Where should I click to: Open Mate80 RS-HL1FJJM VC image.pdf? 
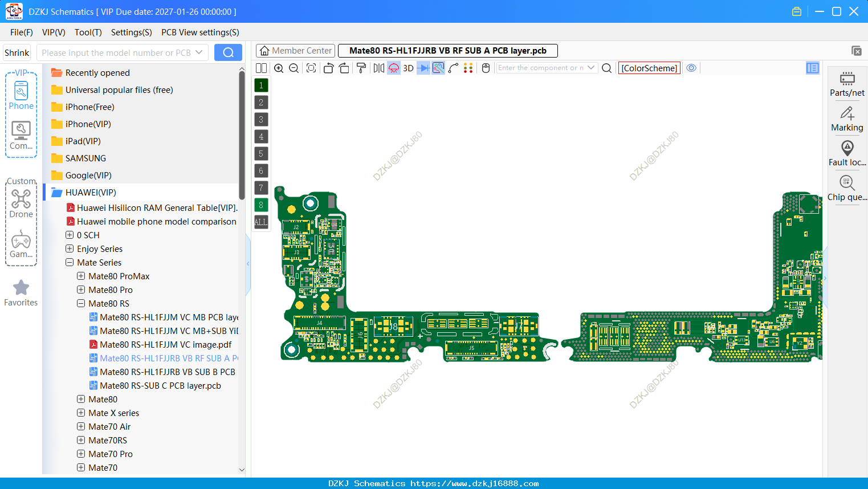pos(165,344)
